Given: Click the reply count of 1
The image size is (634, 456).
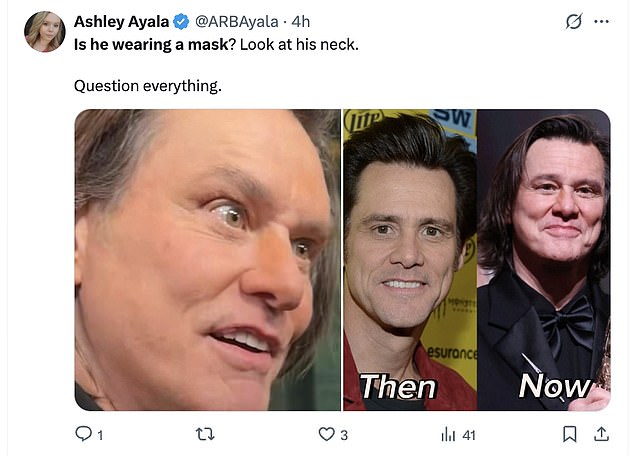Looking at the screenshot, I should tap(100, 435).
